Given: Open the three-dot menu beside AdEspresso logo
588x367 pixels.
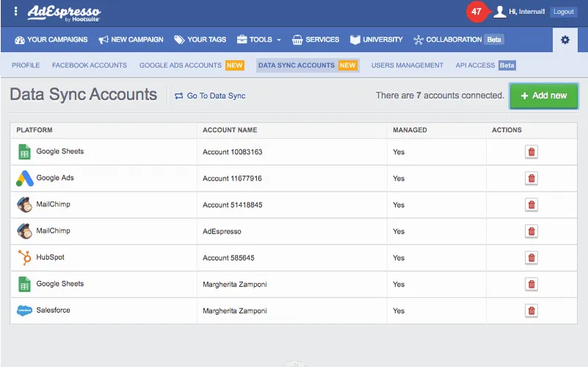Looking at the screenshot, I should point(16,12).
